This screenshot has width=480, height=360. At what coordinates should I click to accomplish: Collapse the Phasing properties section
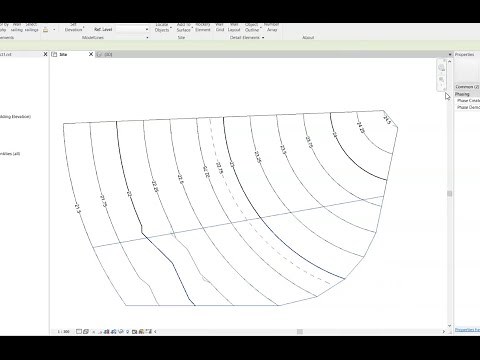[467, 94]
